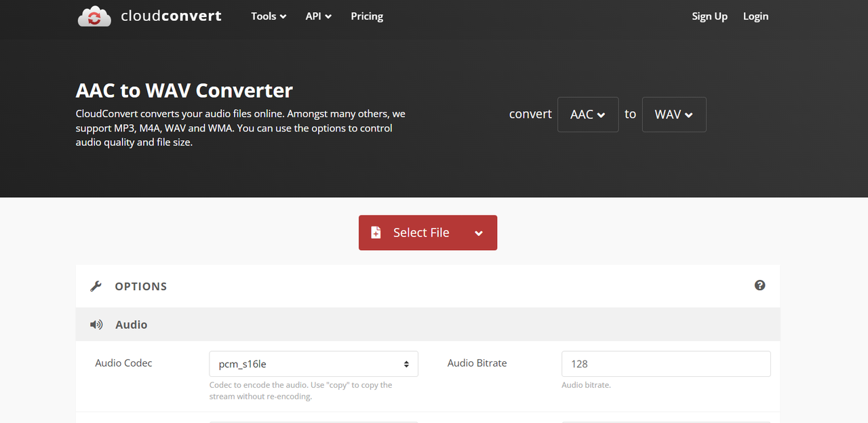
Task: Click the codec description help text
Action: [x=301, y=390]
